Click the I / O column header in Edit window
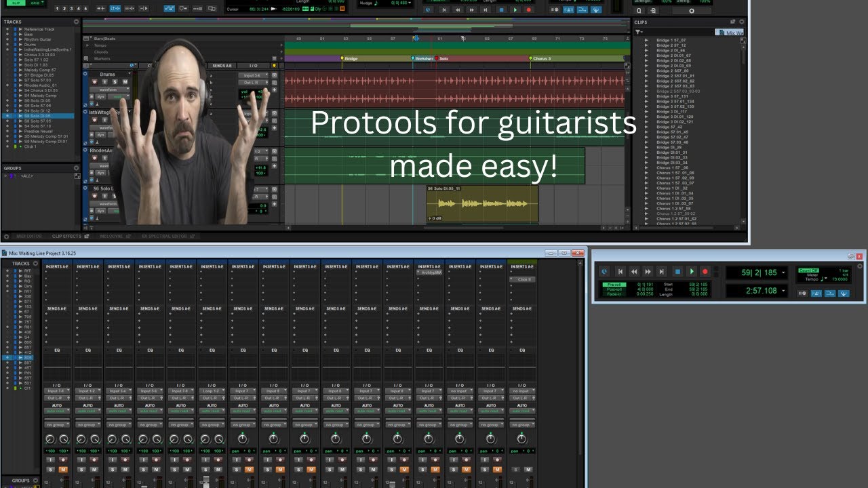The width and height of the screenshot is (868, 488). pyautogui.click(x=253, y=66)
